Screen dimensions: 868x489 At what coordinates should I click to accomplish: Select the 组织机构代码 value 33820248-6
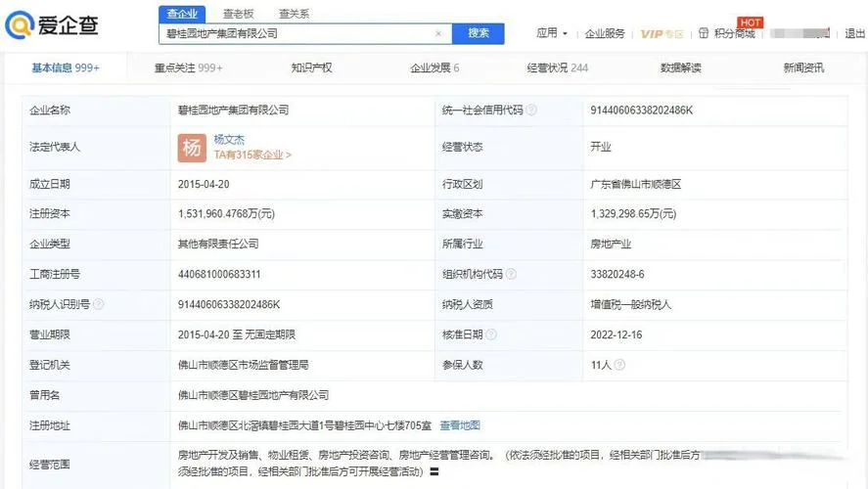tap(617, 275)
